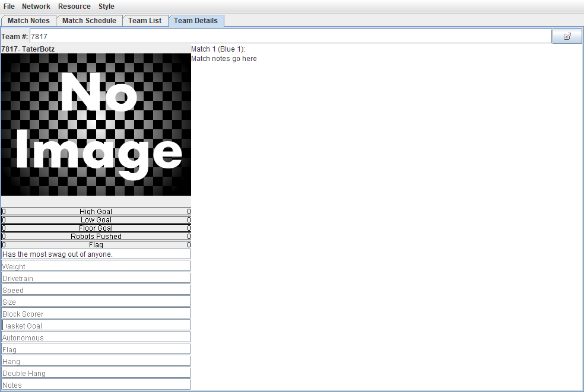Open the File menu
Image resolution: width=584 pixels, height=392 pixels.
(x=9, y=7)
